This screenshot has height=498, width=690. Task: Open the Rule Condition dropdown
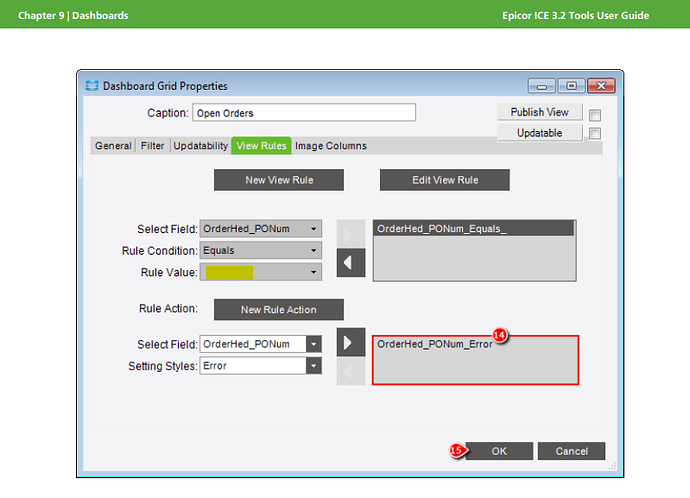313,250
